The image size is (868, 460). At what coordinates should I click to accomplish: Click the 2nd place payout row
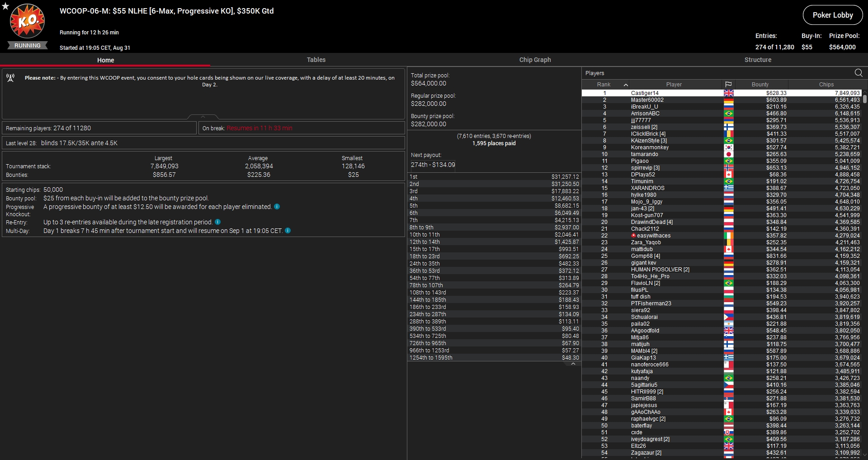(494, 184)
